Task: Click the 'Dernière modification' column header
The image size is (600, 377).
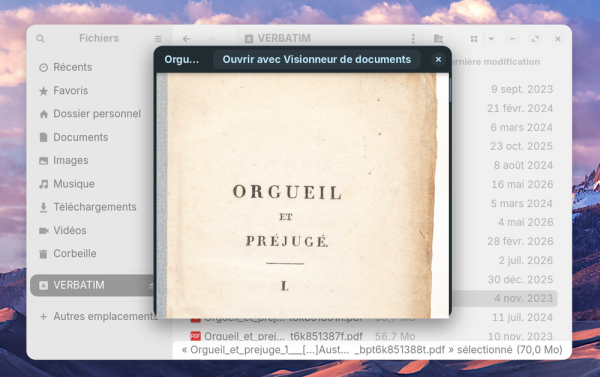Action: point(496,62)
